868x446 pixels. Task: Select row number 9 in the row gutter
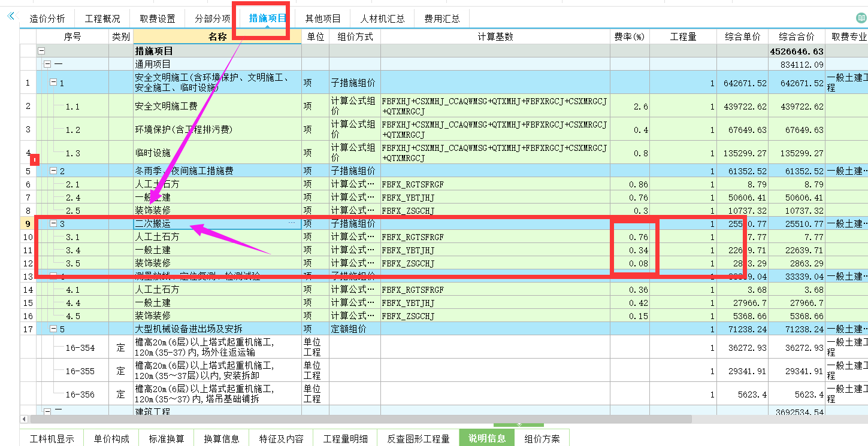pos(28,223)
